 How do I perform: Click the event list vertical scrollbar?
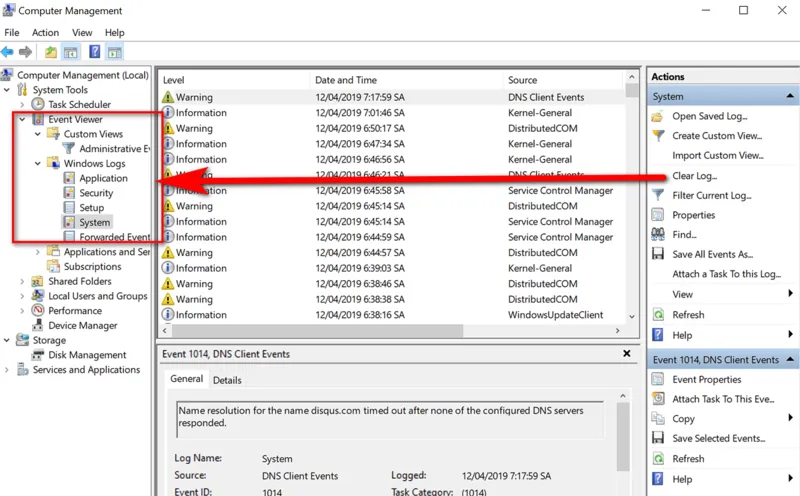632,200
